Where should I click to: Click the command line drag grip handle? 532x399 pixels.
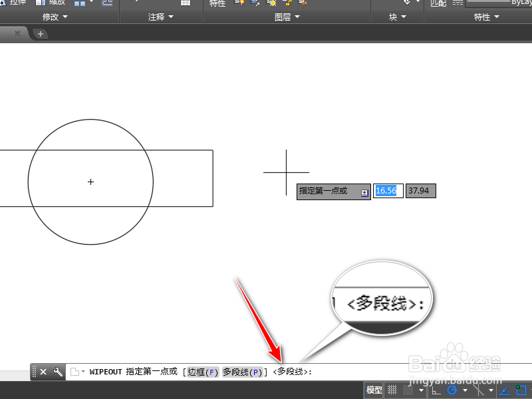(34, 372)
